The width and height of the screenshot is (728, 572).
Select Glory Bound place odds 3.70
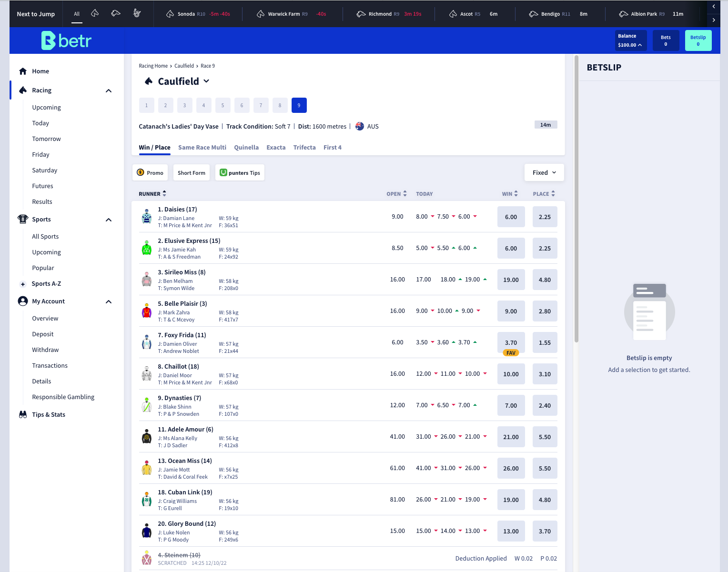tap(545, 531)
